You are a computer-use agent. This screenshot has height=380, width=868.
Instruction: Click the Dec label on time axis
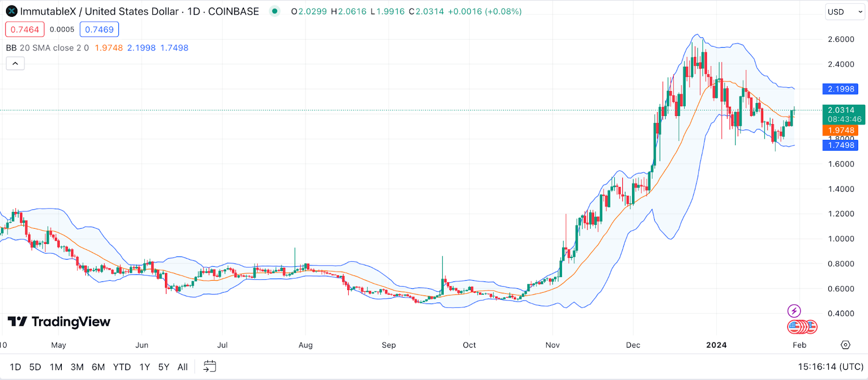click(633, 345)
